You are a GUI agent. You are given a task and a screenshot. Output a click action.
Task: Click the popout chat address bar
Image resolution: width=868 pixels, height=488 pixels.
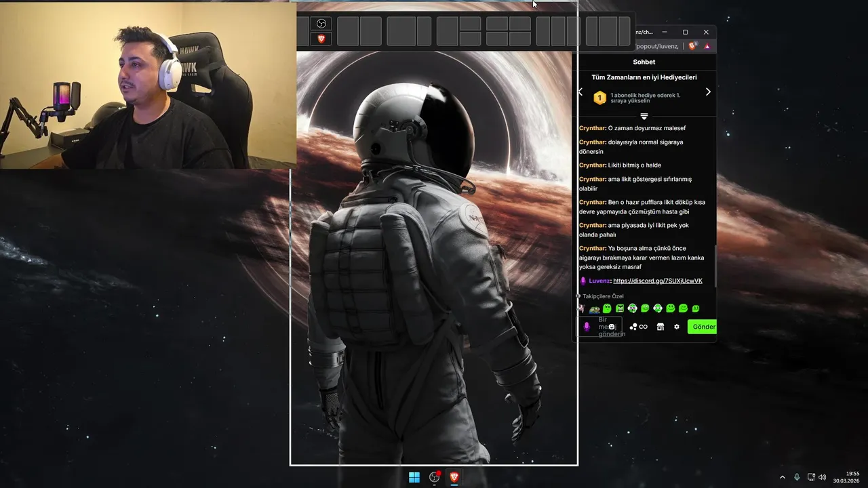pos(658,46)
